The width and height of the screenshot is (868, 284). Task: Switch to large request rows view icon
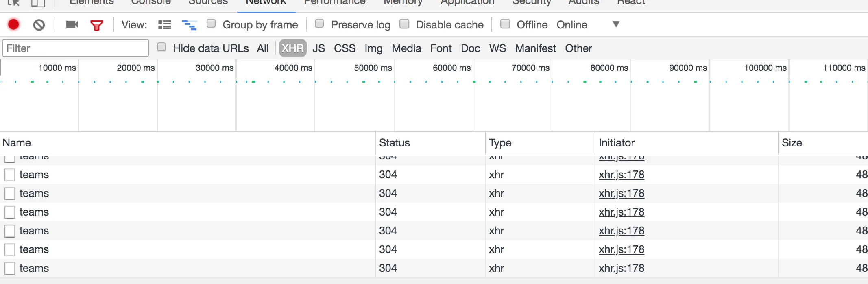(164, 25)
